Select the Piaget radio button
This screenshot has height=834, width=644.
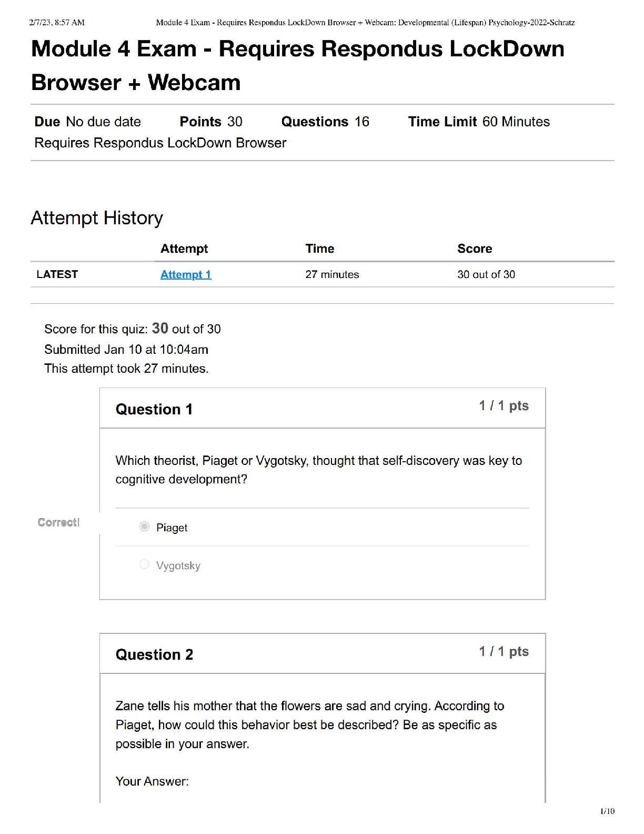[144, 527]
